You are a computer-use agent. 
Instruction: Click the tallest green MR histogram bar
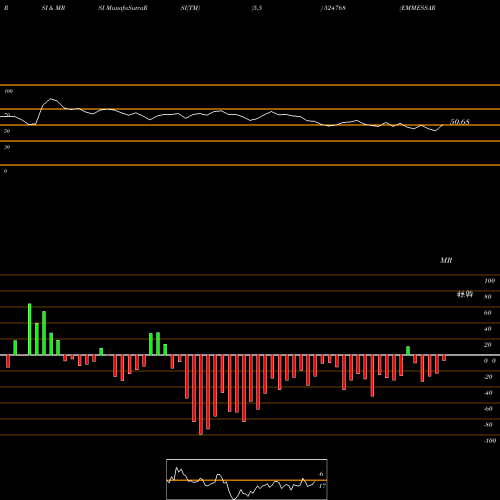coord(30,329)
